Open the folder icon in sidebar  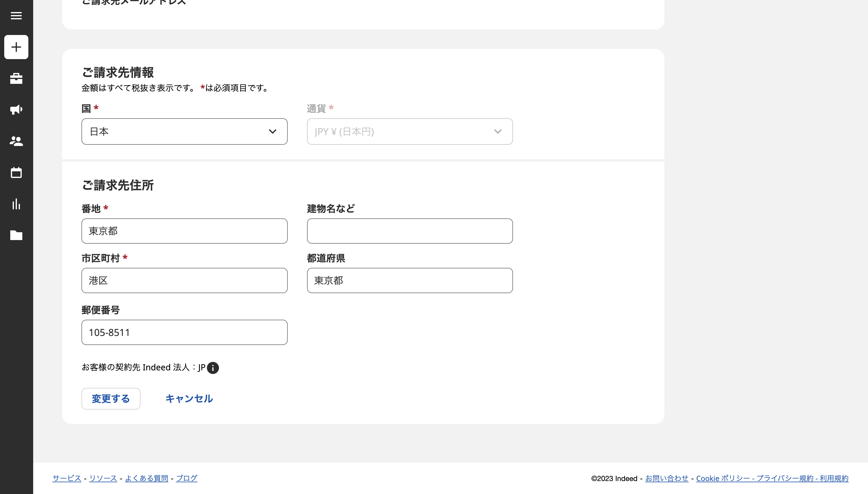(16, 235)
